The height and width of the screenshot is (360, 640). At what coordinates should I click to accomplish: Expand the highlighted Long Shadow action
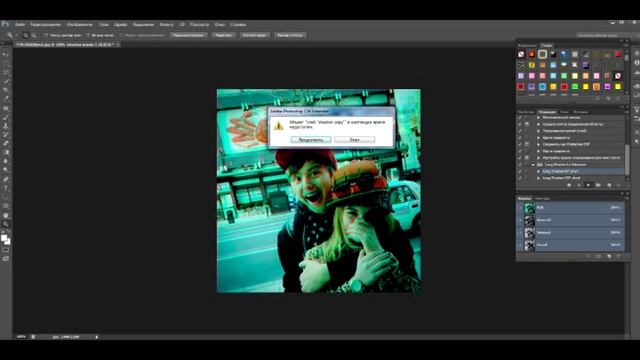pyautogui.click(x=538, y=171)
